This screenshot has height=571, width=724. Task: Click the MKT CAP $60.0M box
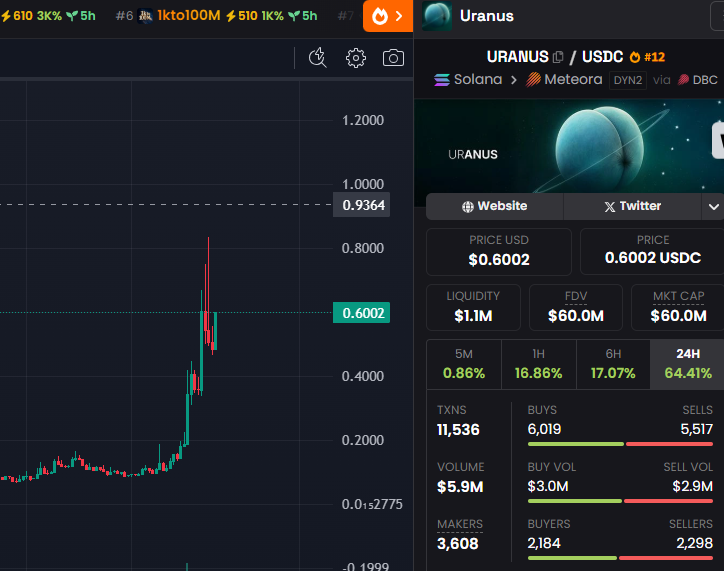click(x=678, y=307)
